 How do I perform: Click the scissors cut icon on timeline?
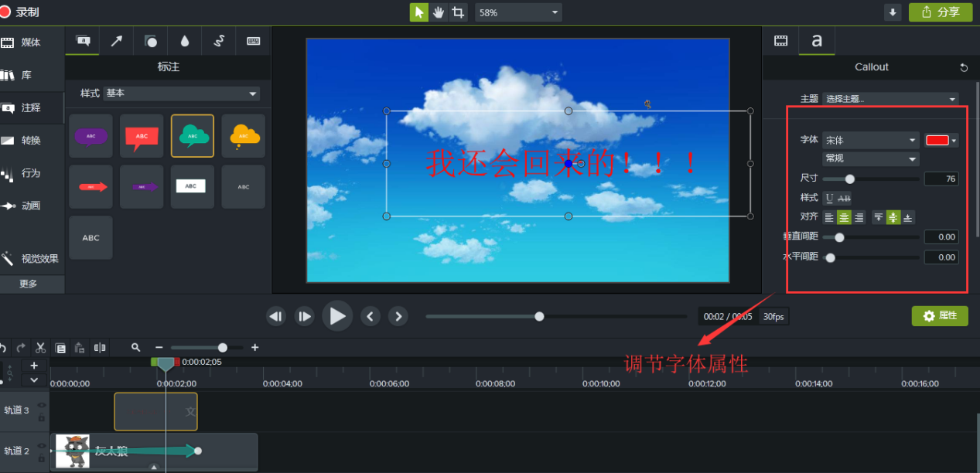[x=40, y=348]
